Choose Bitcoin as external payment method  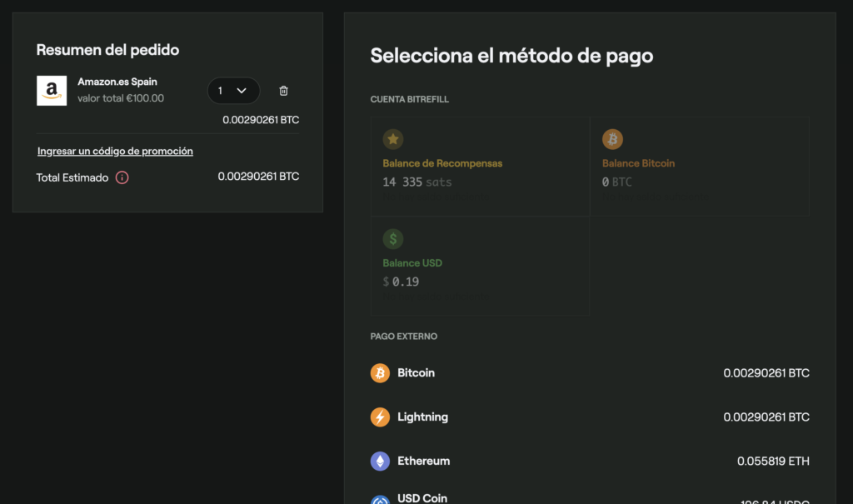[589, 373]
